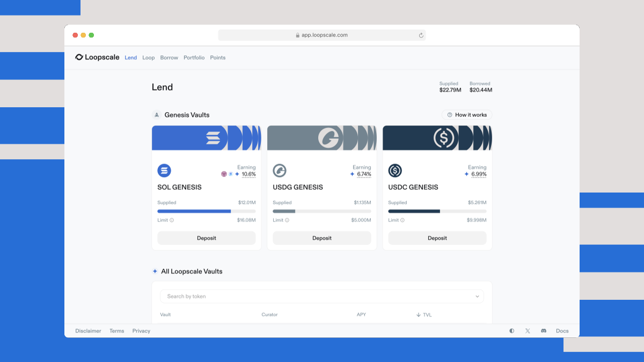Click the 6.74% earning rate on USDG GENESIS

point(364,174)
